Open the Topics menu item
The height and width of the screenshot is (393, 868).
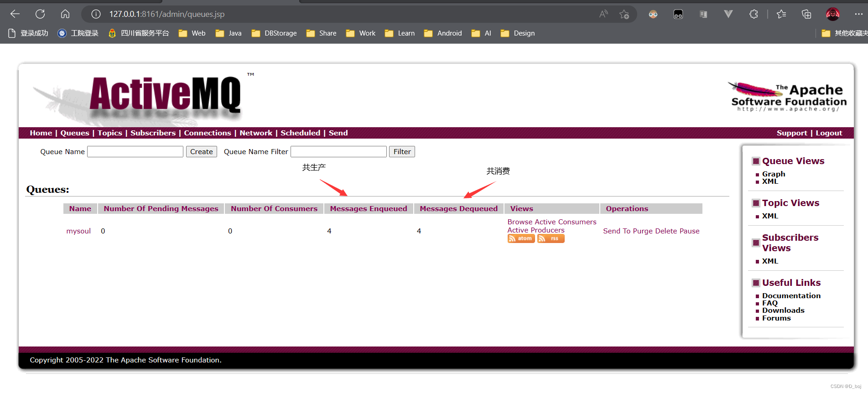pyautogui.click(x=110, y=133)
